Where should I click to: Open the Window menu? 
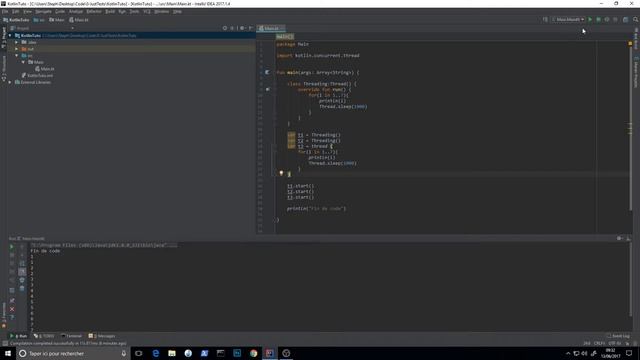coord(162,11)
